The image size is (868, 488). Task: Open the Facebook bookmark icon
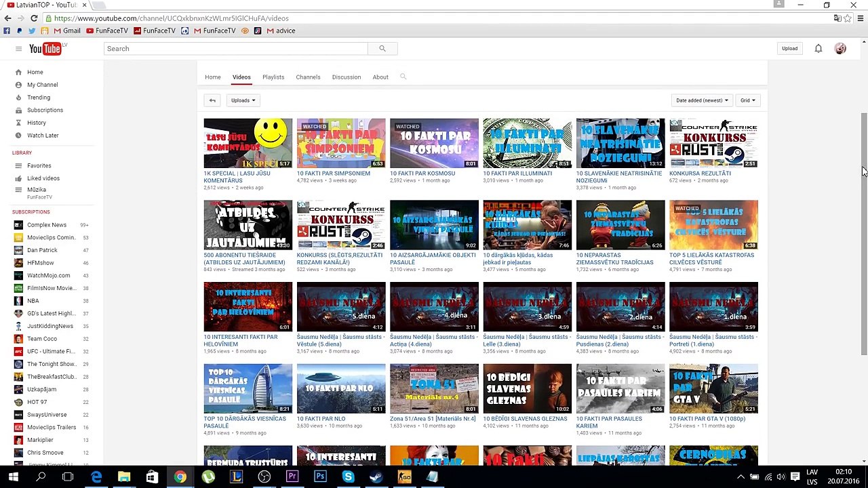7,30
